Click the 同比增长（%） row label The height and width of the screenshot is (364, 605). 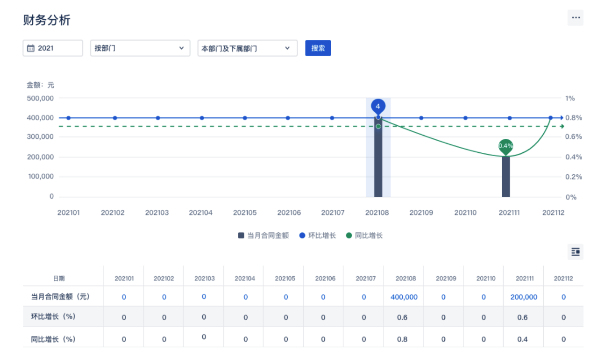click(53, 339)
